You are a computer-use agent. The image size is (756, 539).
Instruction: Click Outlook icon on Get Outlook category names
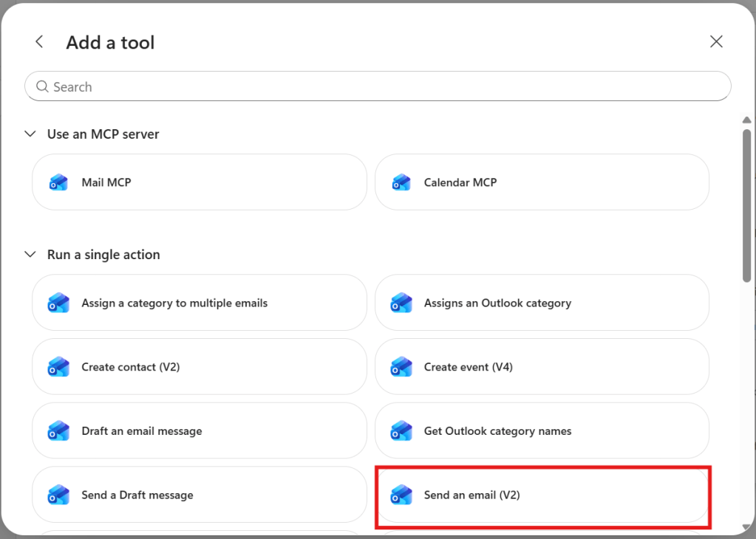[x=401, y=431]
